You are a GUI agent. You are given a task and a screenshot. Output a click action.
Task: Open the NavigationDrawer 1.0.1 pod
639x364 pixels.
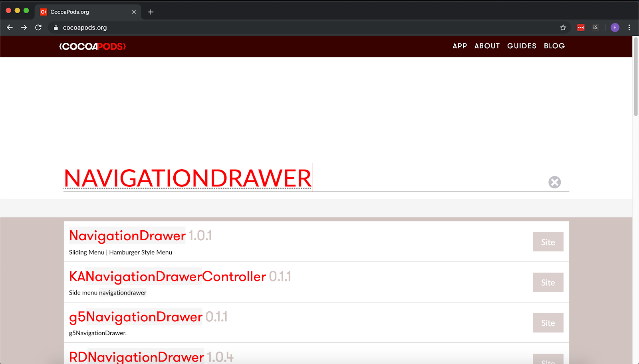point(127,236)
